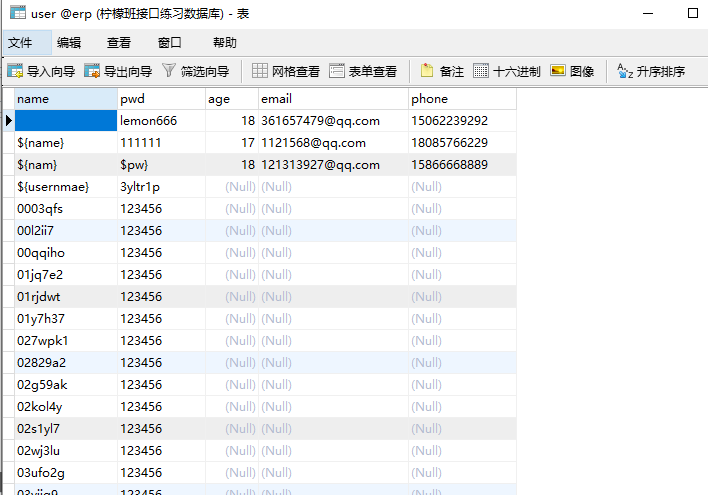Click the $pw} password cell
This screenshot has height=495, width=708.
pos(161,165)
